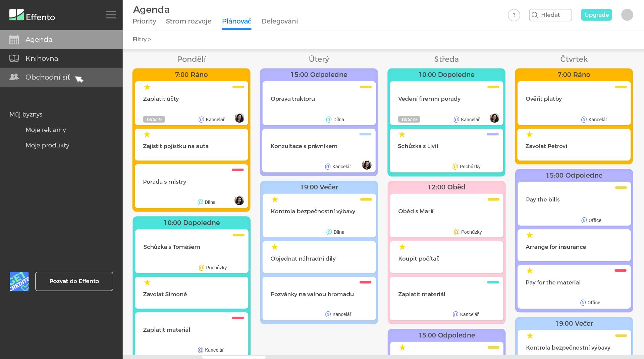Open the Delegování tab
This screenshot has height=359, width=644.
[279, 21]
